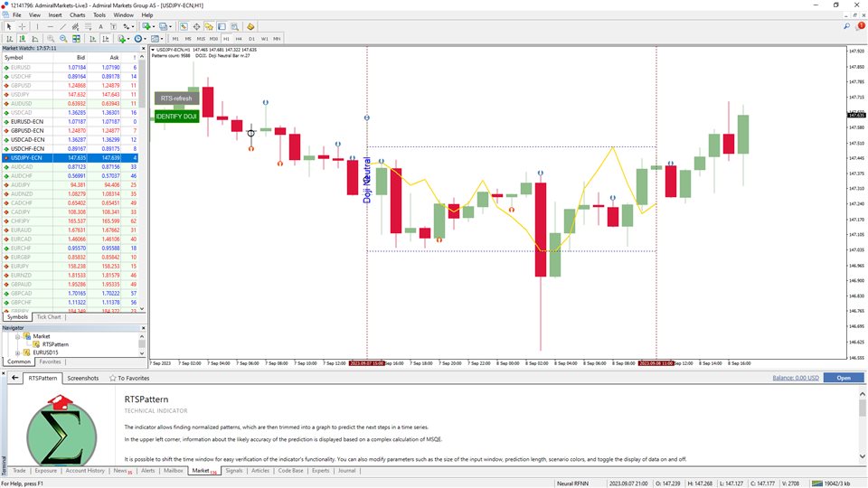Select EURUSD-ECN row in Market Watch
This screenshot has height=488, width=868.
[70, 122]
